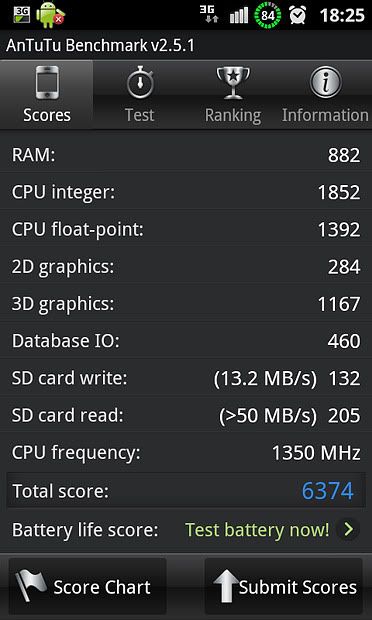Submit Scores using the arrow button

point(283,586)
